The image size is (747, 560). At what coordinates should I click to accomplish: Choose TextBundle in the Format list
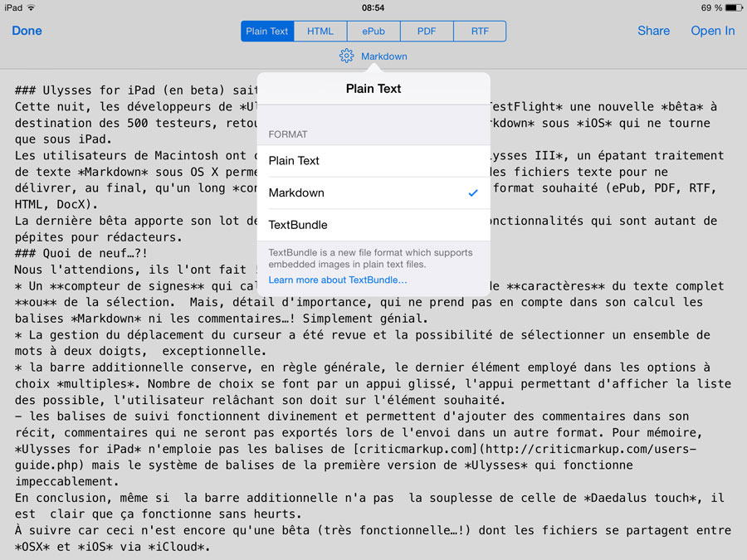point(373,225)
